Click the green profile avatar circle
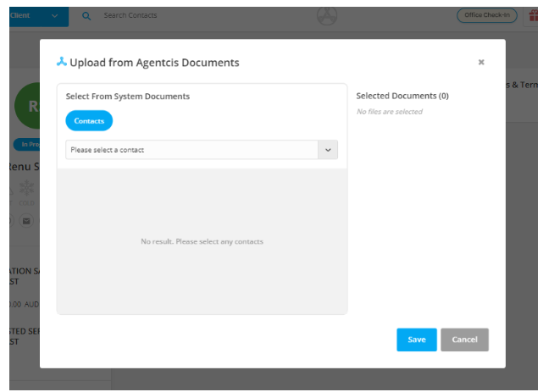 pyautogui.click(x=27, y=106)
